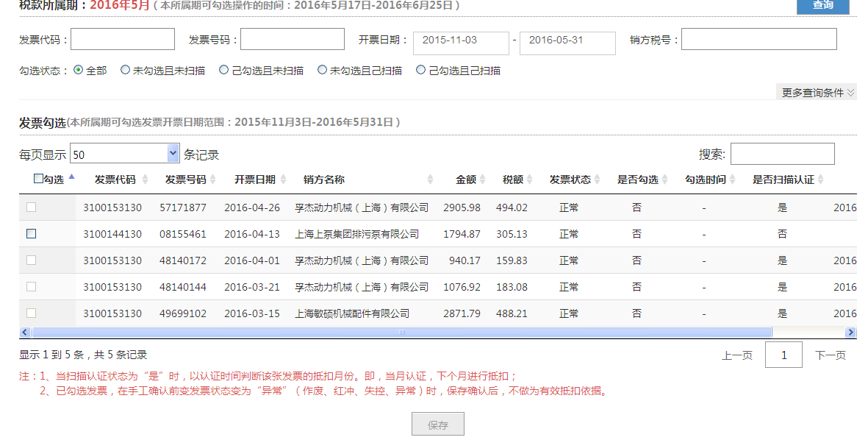Focus the 搜索 search input box
This screenshot has height=440, width=868.
[x=782, y=154]
